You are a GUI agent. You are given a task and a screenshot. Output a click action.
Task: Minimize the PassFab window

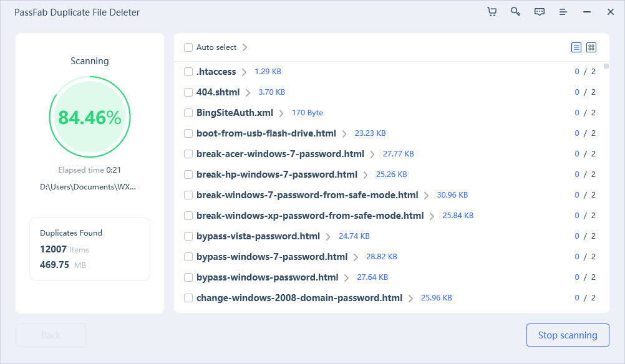(x=586, y=12)
